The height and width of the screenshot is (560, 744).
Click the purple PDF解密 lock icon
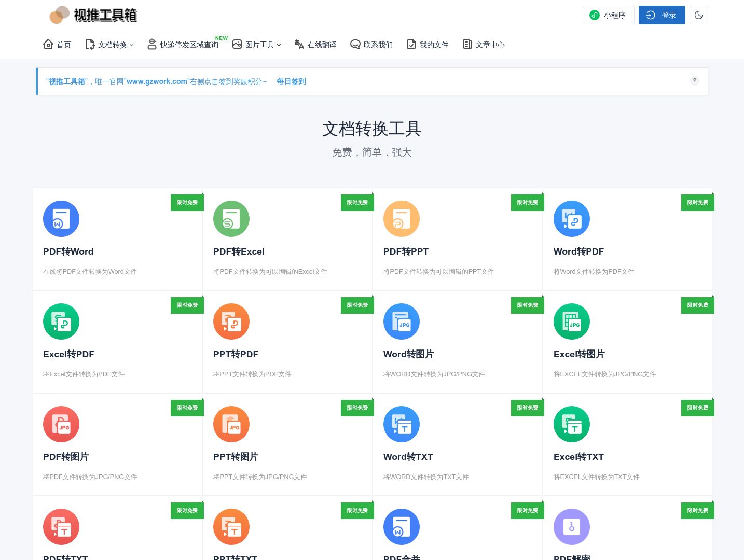[572, 527]
